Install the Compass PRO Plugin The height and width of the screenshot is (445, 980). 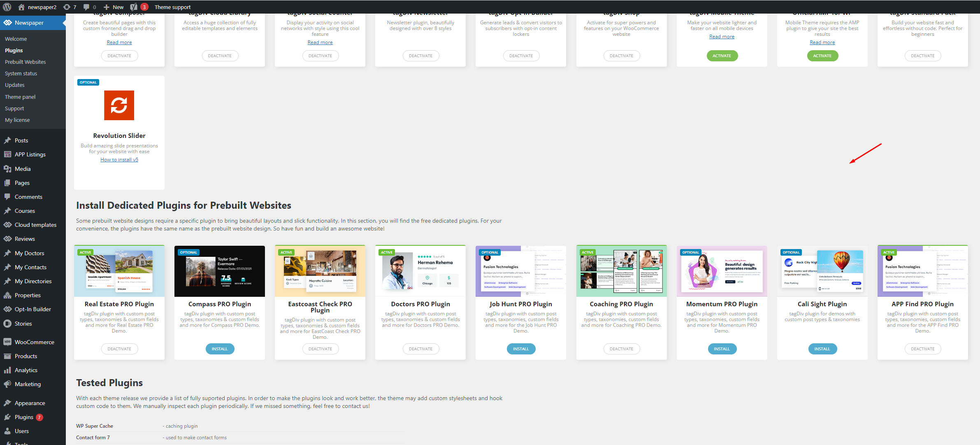click(220, 349)
